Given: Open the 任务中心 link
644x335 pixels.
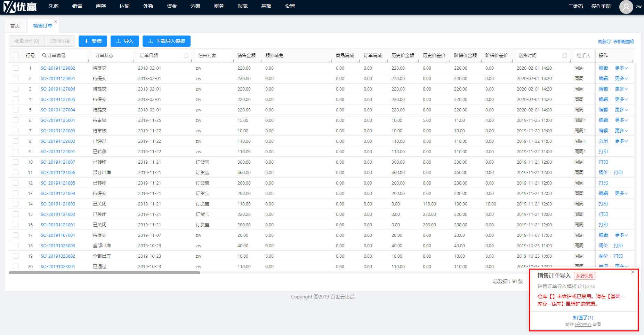Looking at the screenshot, I should click(583, 325).
